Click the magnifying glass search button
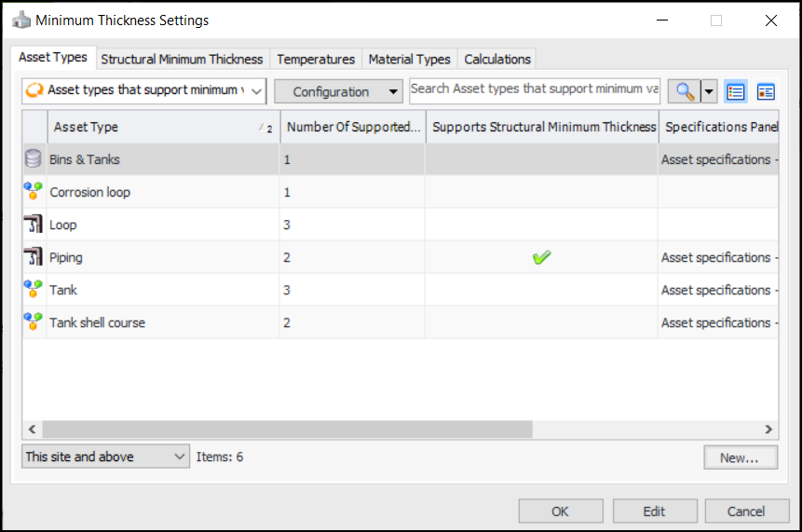The width and height of the screenshot is (802, 532). coord(685,91)
